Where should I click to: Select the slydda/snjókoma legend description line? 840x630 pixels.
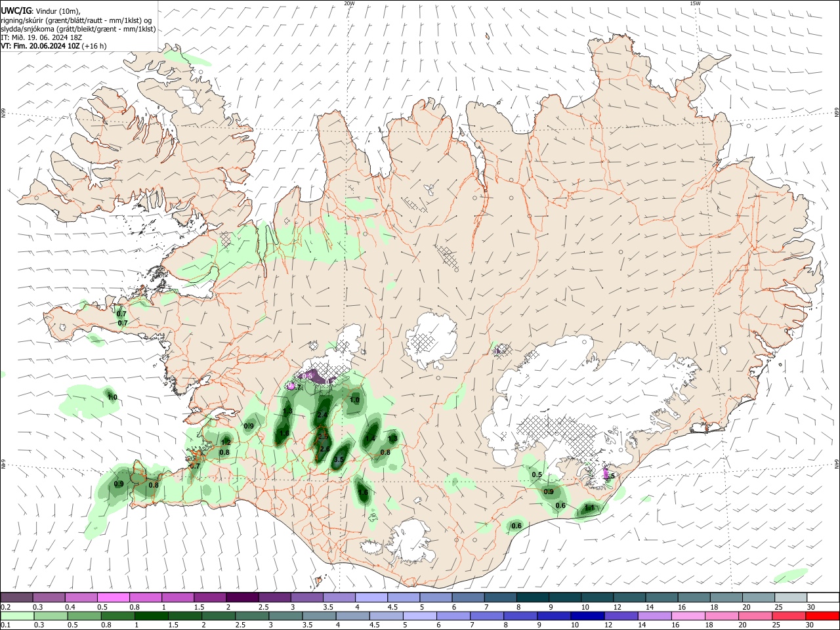78,29
